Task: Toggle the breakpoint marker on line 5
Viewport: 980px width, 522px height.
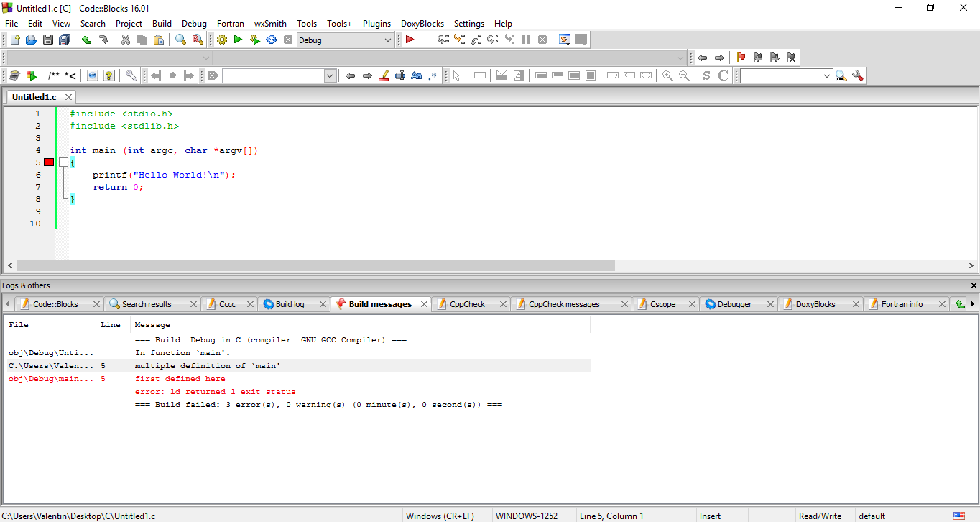Action: [x=48, y=162]
